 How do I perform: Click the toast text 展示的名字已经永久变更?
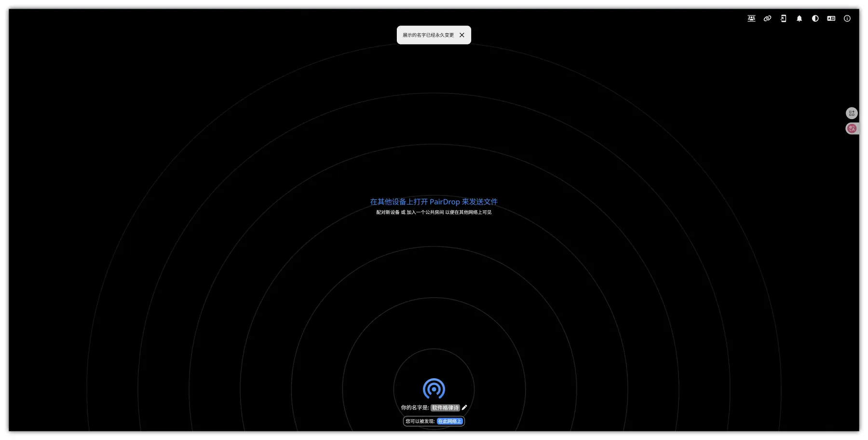[x=428, y=35]
